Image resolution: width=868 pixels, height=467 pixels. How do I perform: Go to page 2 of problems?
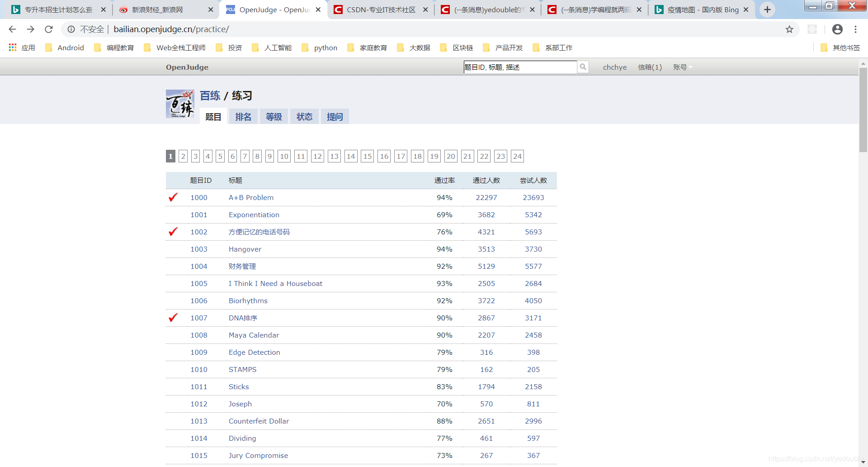click(183, 156)
